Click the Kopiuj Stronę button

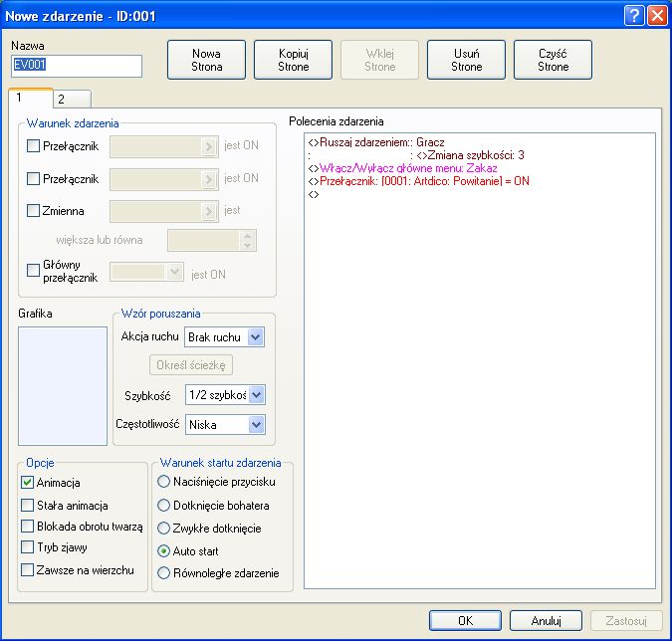coord(293,60)
